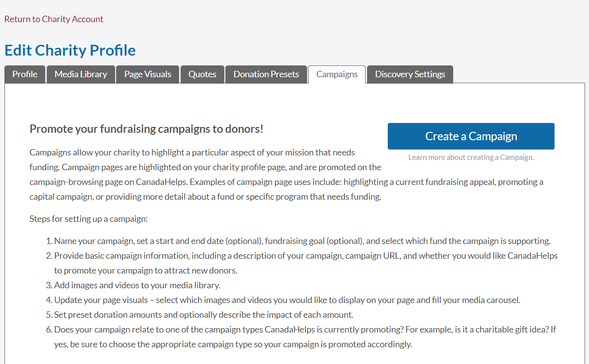Image resolution: width=589 pixels, height=364 pixels.
Task: Switch to the Discovery Settings tab
Action: 410,74
